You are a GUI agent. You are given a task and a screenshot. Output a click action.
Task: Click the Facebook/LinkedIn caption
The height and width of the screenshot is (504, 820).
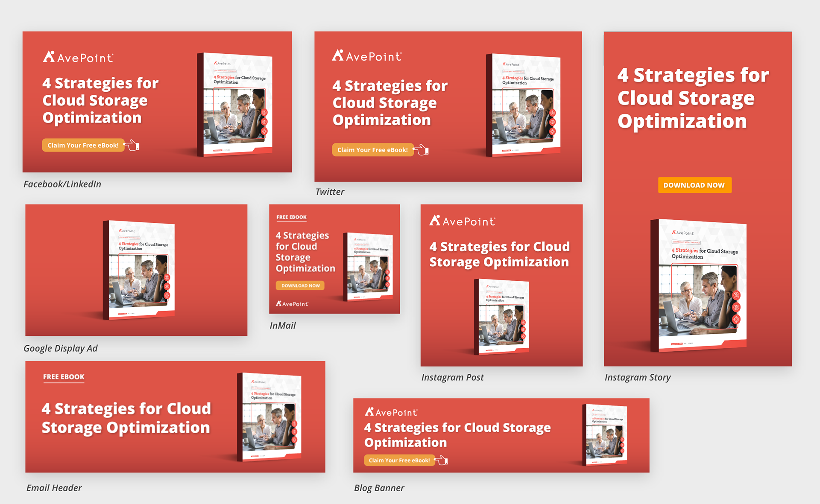point(62,184)
